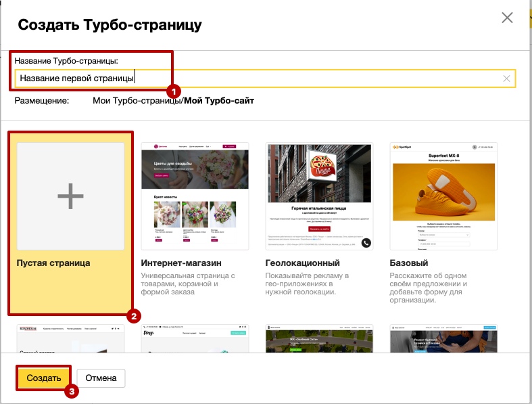Choose the Геолокационный template thumbnail

click(319, 196)
